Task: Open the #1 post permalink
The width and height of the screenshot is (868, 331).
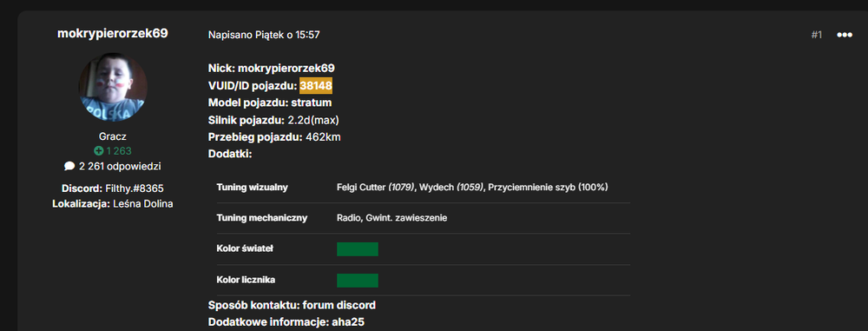Action: point(817,35)
